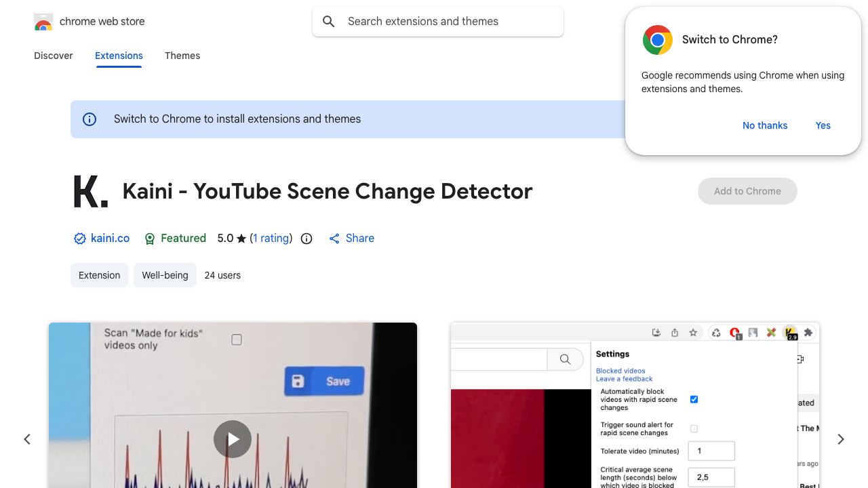Click the Extension category chip
Image resolution: width=868 pixels, height=488 pixels.
(99, 275)
